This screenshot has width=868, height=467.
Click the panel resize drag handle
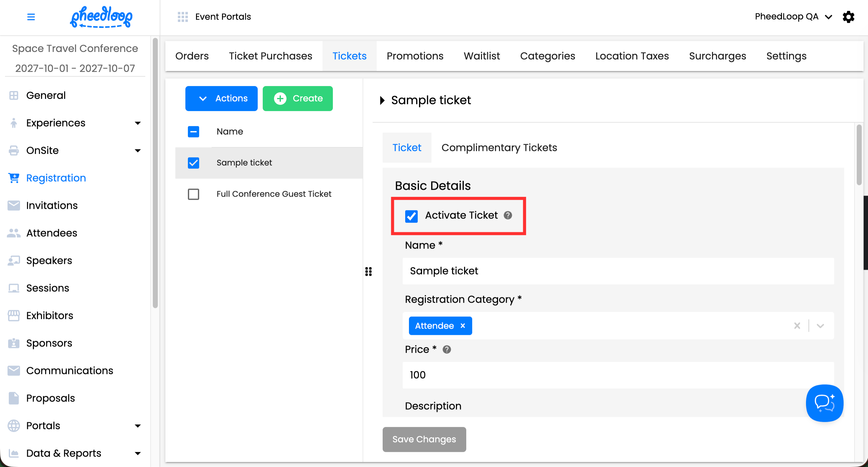pyautogui.click(x=368, y=271)
